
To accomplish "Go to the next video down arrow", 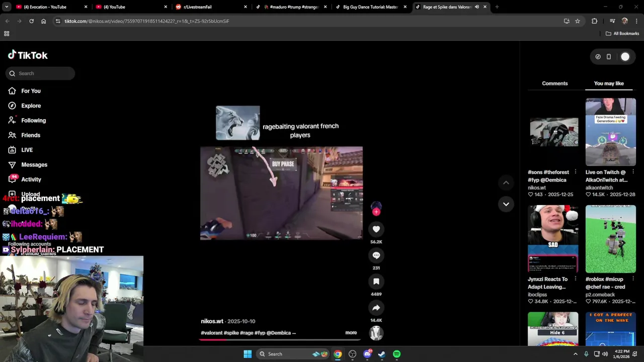I will [x=506, y=204].
